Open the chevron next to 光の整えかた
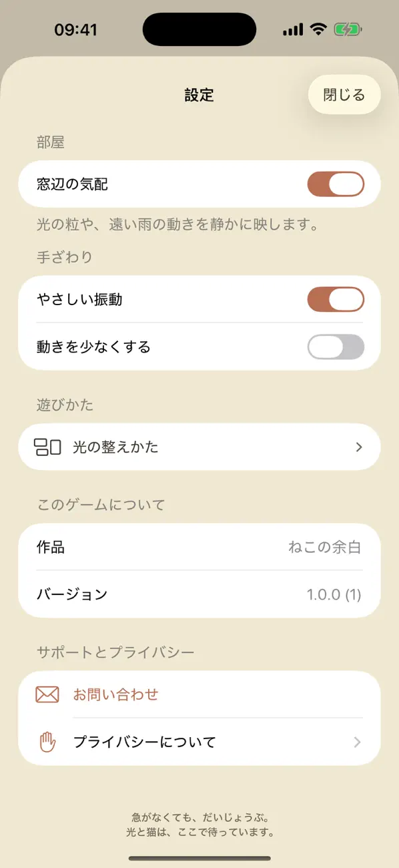The height and width of the screenshot is (868, 399). pos(359,447)
